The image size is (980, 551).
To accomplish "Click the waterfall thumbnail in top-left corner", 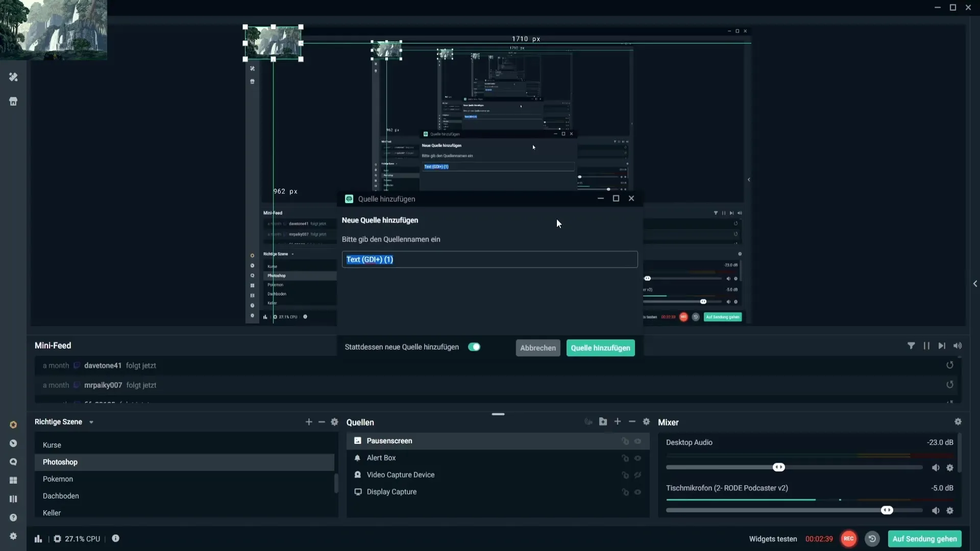I will point(54,30).
